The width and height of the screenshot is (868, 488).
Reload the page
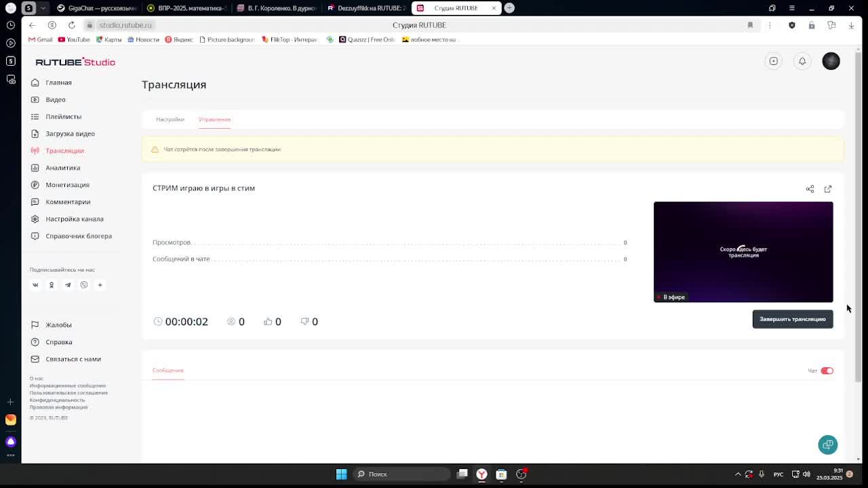[x=71, y=25]
